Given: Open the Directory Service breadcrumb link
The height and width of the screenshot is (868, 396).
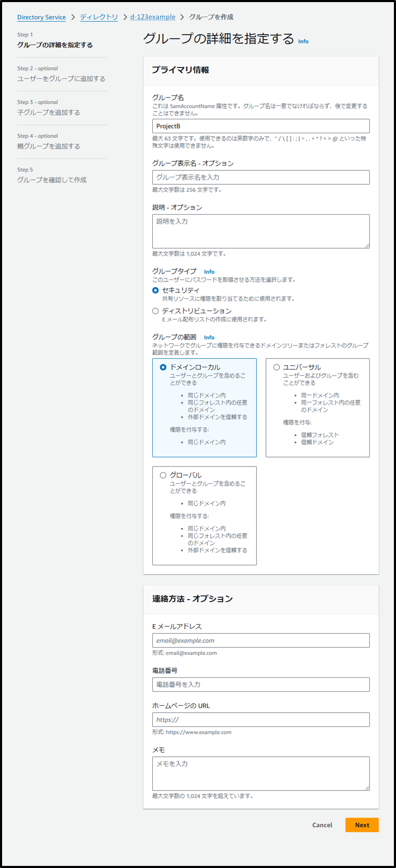Looking at the screenshot, I should click(x=41, y=17).
